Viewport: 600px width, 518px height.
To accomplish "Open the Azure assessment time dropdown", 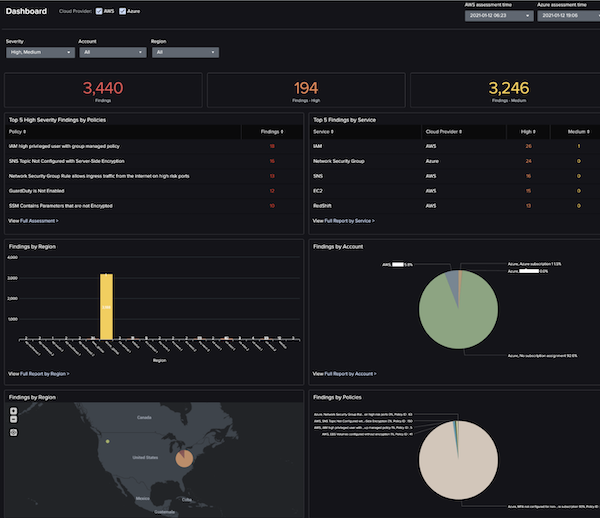I will coord(569,16).
